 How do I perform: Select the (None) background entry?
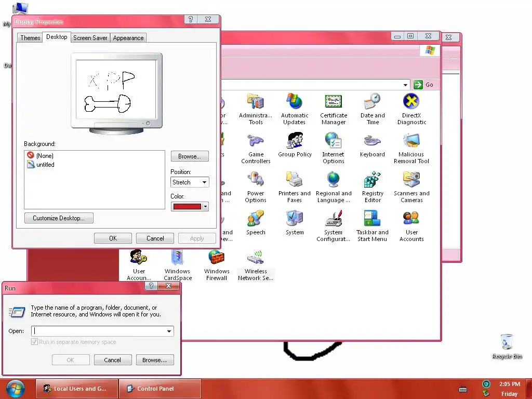(x=41, y=156)
